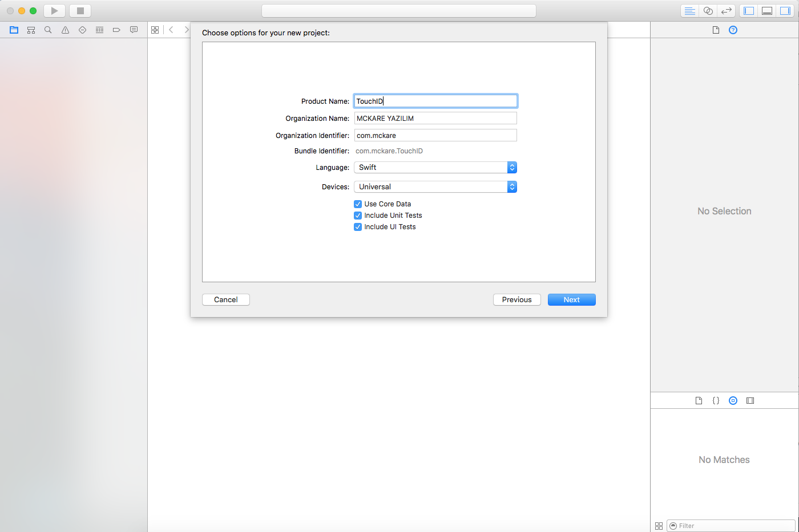Show the File inspector
The width and height of the screenshot is (799, 532).
point(716,30)
